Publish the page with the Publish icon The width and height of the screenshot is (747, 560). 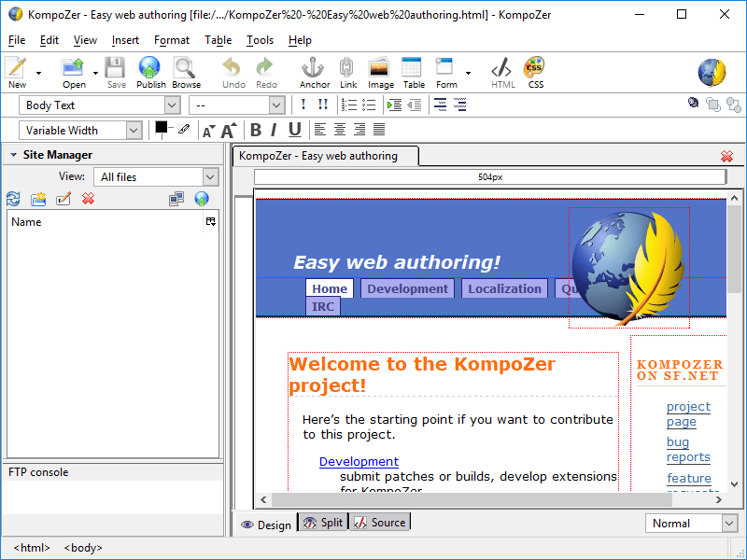pyautogui.click(x=149, y=67)
